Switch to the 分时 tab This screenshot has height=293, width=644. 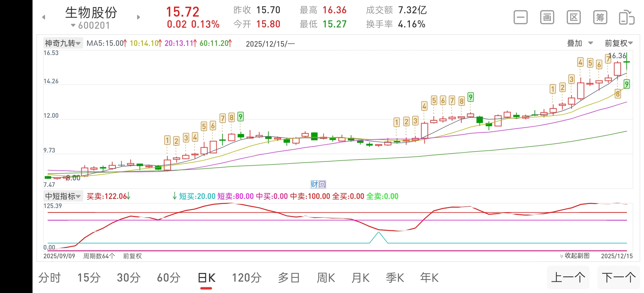49,278
